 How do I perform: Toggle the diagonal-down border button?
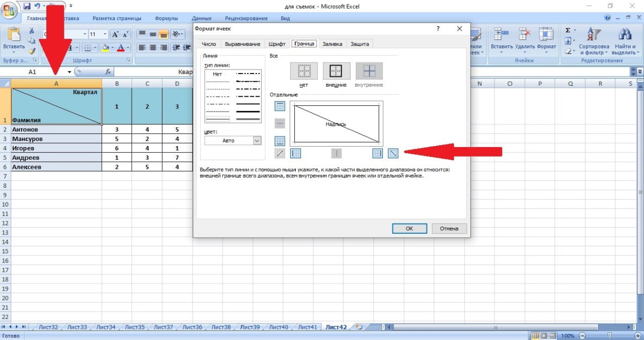pos(393,153)
